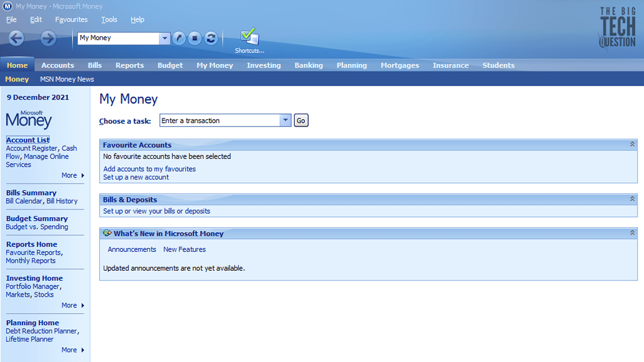Click the Money 'M' title bar icon
This screenshot has height=362, width=644.
(6, 6)
